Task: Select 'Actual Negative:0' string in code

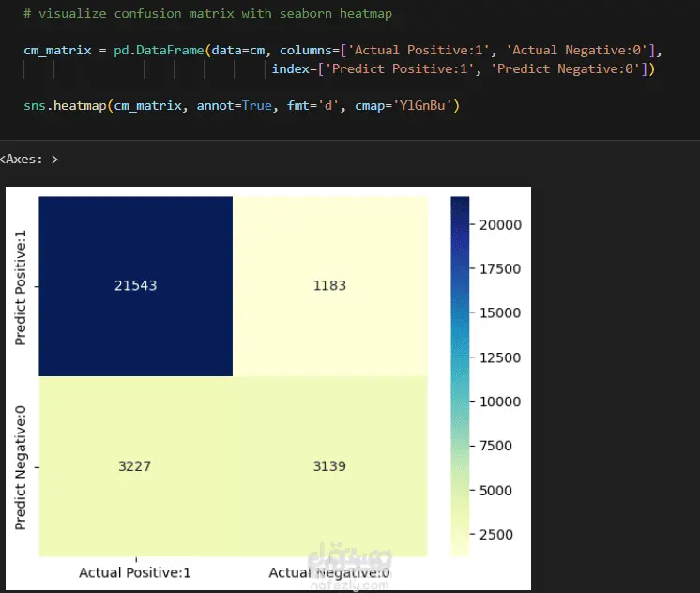Action: coord(577,50)
